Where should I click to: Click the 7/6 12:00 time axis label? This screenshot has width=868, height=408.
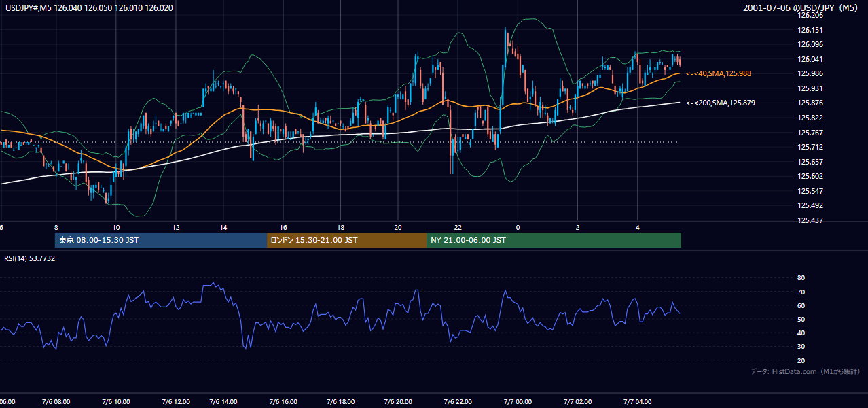point(176,402)
